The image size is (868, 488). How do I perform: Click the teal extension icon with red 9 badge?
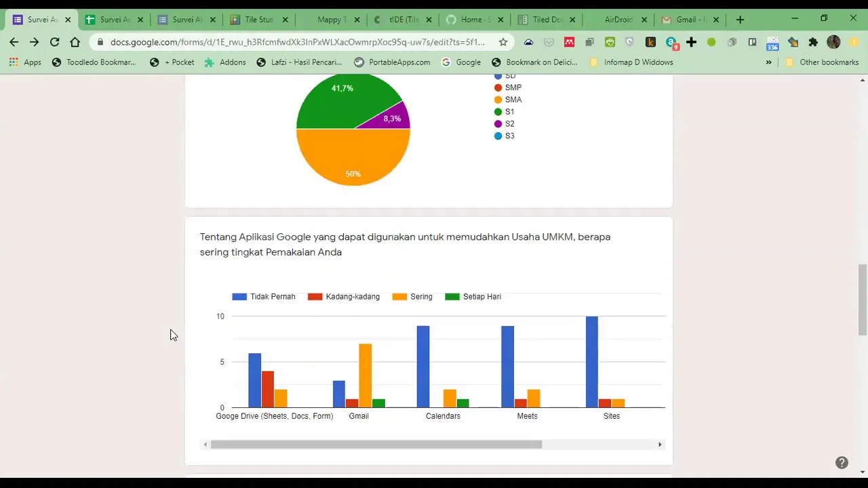[671, 43]
